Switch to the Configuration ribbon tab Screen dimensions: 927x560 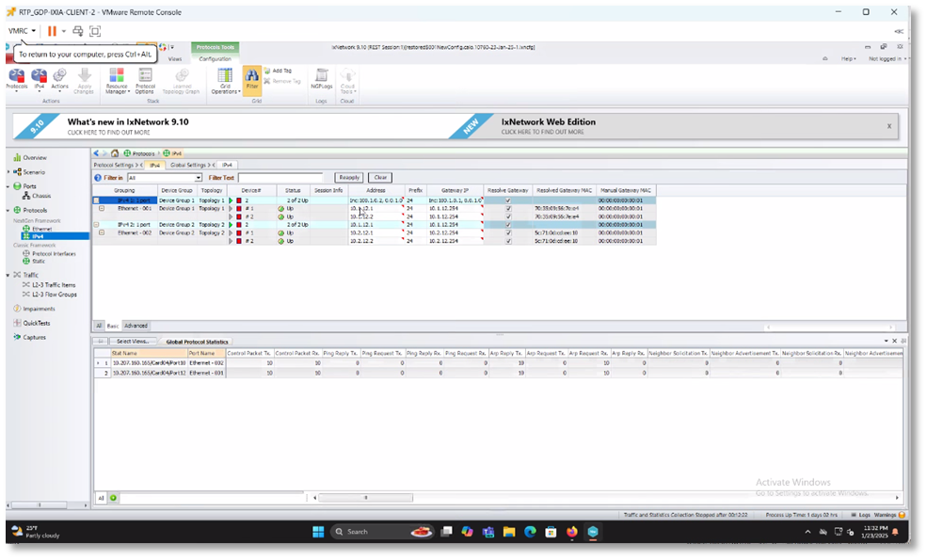[216, 59]
